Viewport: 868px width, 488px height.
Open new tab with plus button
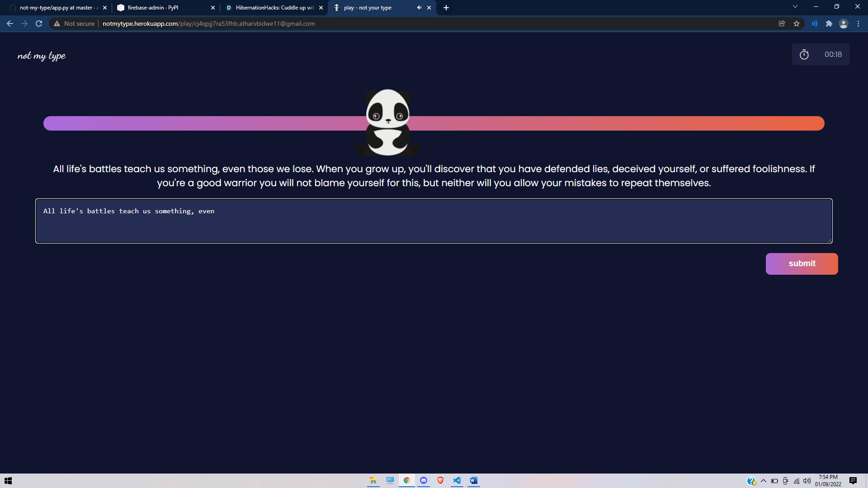(446, 8)
